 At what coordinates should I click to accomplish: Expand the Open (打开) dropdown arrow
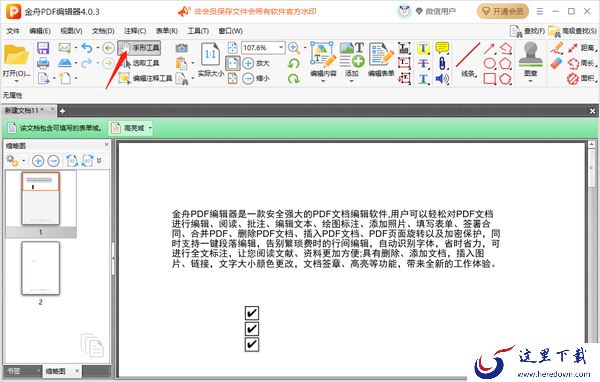coord(16,81)
